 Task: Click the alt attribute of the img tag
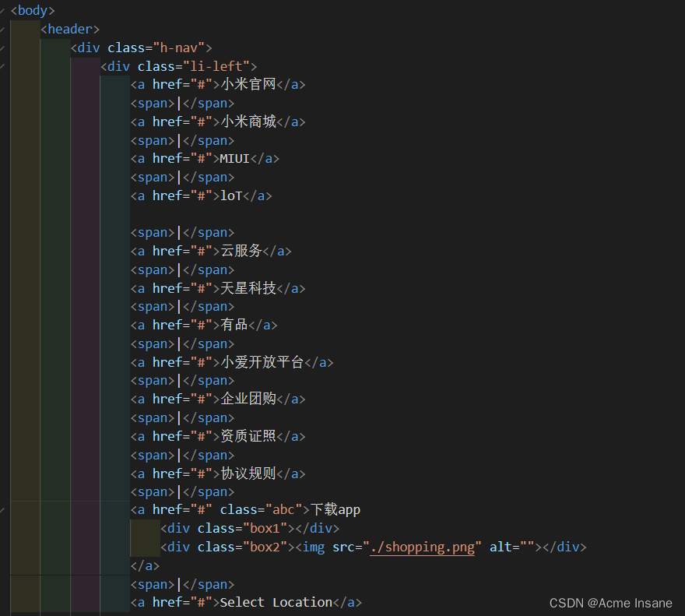coord(512,547)
